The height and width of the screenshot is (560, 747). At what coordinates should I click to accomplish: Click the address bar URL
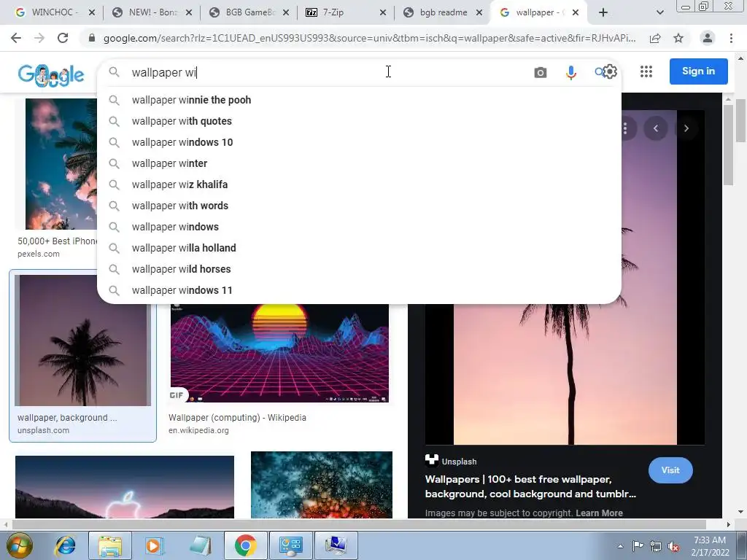point(369,38)
